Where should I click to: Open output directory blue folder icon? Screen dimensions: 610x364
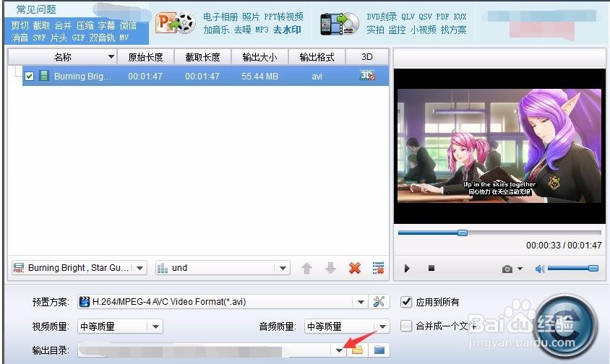coord(379,350)
